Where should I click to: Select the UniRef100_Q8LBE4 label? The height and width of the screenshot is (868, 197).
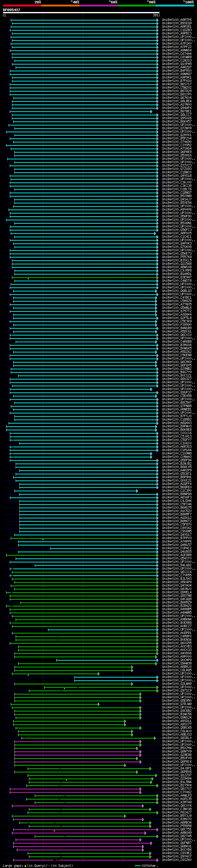177,101
